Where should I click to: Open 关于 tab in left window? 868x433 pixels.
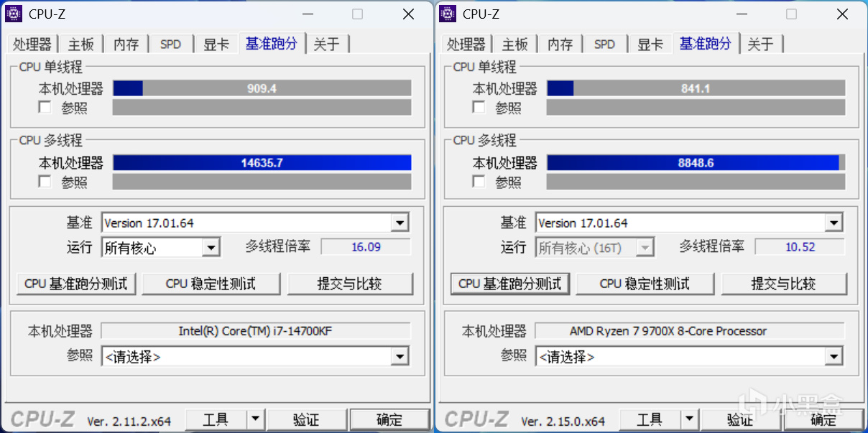tap(327, 45)
